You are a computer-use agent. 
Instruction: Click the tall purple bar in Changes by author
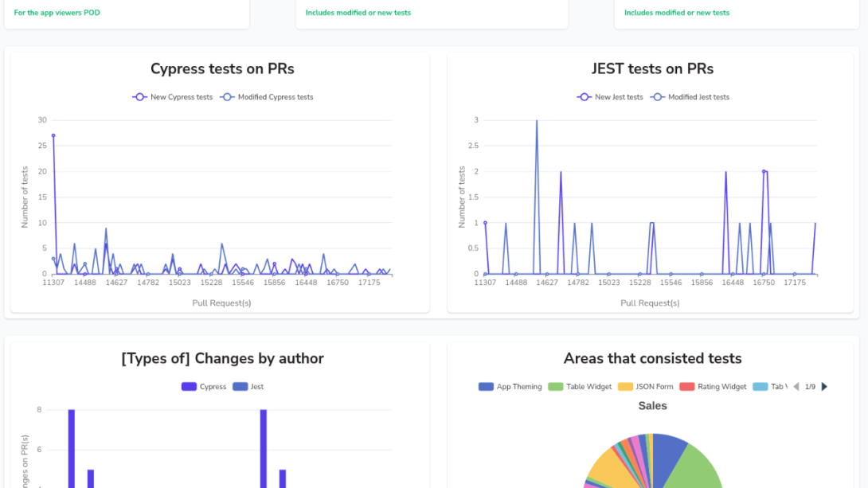click(71, 446)
